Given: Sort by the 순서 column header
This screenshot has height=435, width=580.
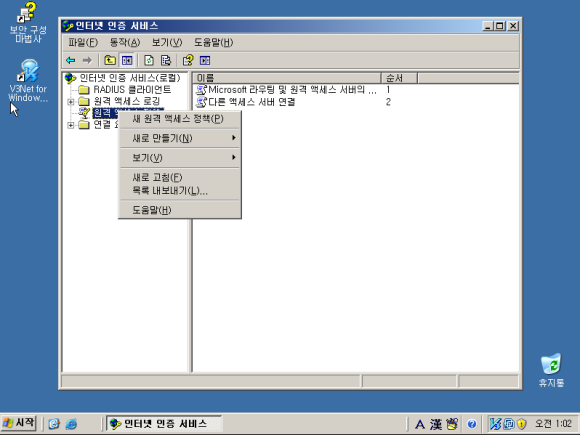Looking at the screenshot, I should [x=399, y=78].
